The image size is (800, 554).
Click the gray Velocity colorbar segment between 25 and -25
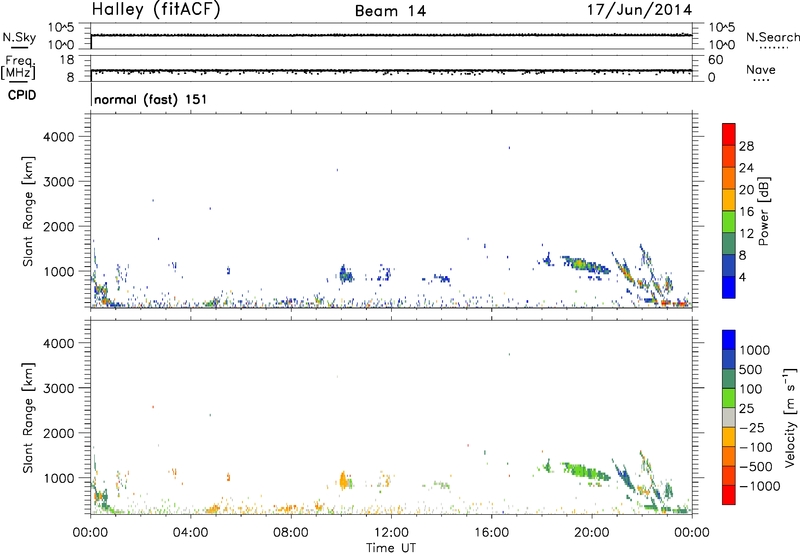pyautogui.click(x=729, y=417)
